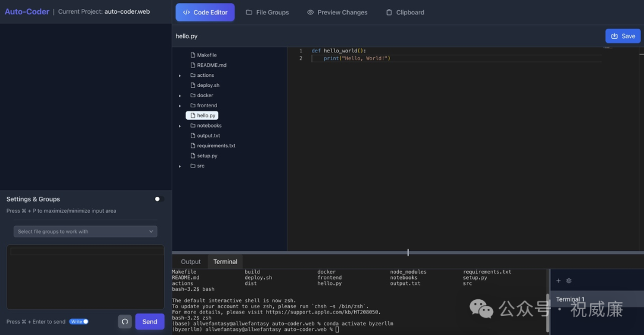The width and height of the screenshot is (644, 335).
Task: Click the clipboard icon in top bar
Action: (389, 13)
